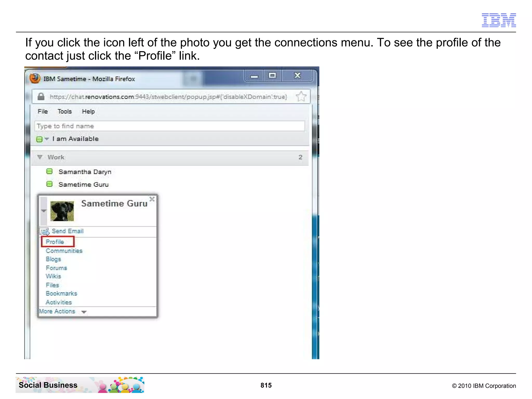Close the IBM Sametime Firefox window
Screen dimensions: 532x399
click(297, 76)
